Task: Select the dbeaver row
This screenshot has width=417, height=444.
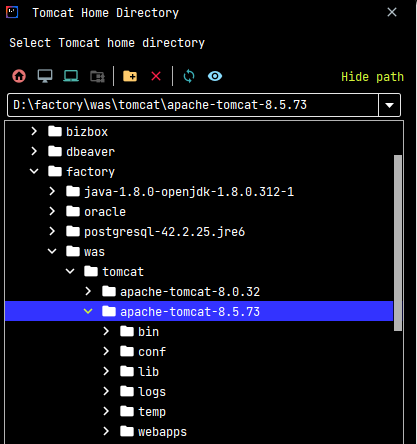Action: click(199, 151)
